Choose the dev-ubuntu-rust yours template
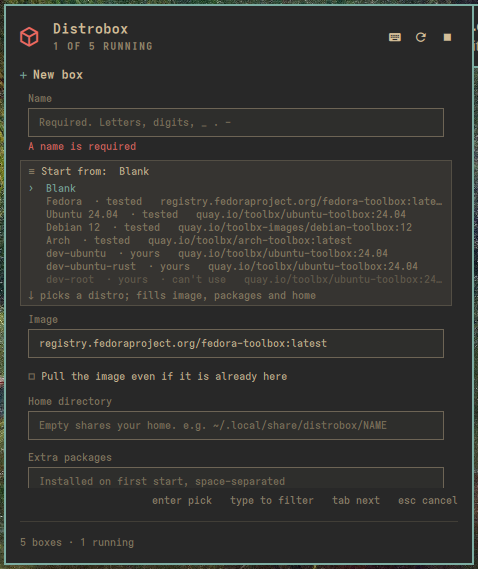 [x=236, y=266]
